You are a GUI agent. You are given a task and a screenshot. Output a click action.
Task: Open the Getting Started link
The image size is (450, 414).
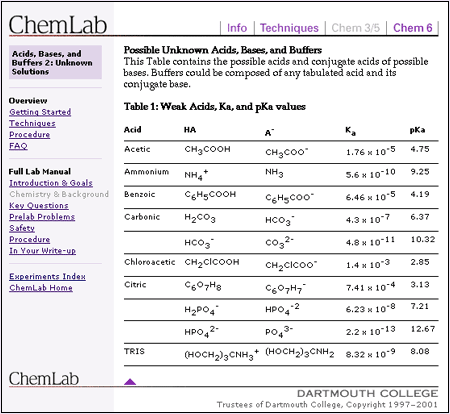[40, 112]
